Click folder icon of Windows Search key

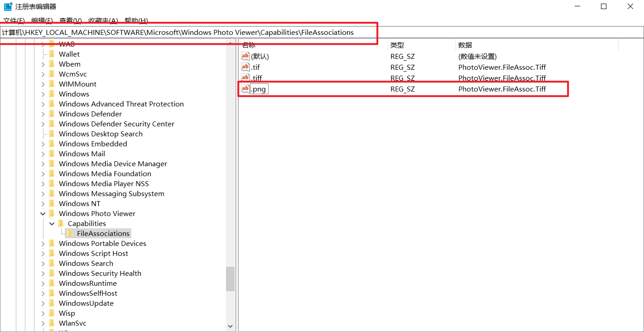coord(52,263)
